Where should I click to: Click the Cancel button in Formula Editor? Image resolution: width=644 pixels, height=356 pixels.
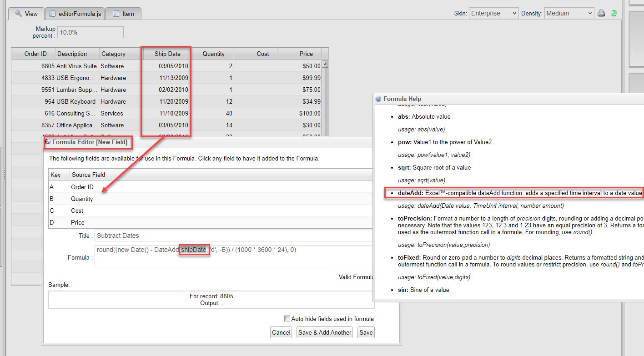tap(281, 332)
